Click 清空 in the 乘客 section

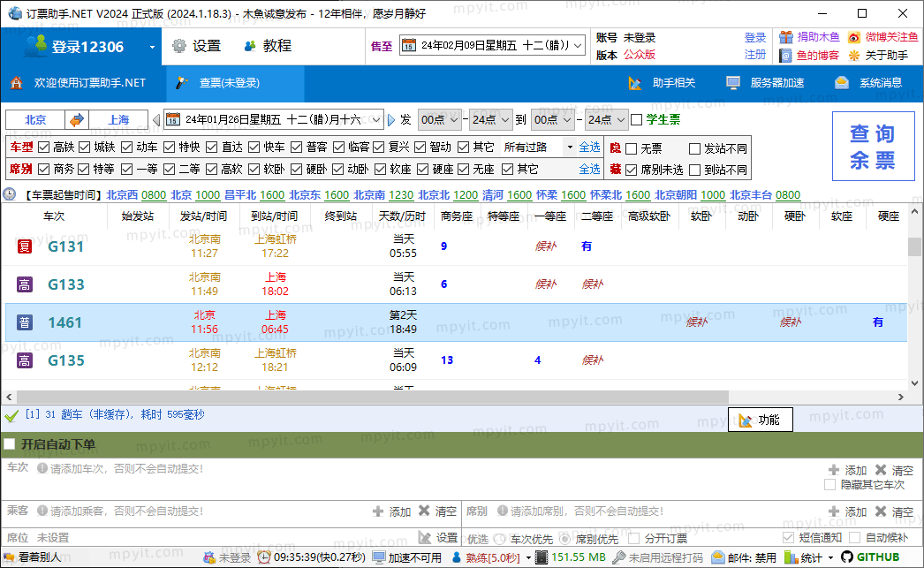(x=438, y=511)
